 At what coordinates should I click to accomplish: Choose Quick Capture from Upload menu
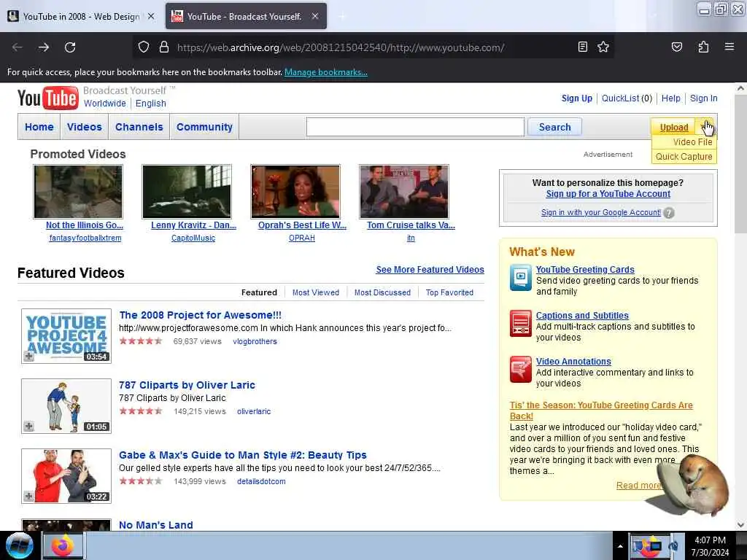tap(684, 157)
